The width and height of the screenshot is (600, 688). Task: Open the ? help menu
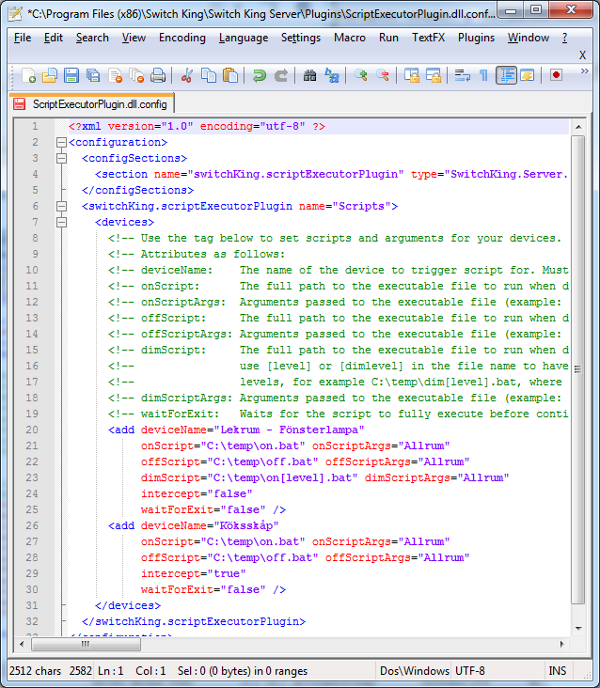coord(564,38)
